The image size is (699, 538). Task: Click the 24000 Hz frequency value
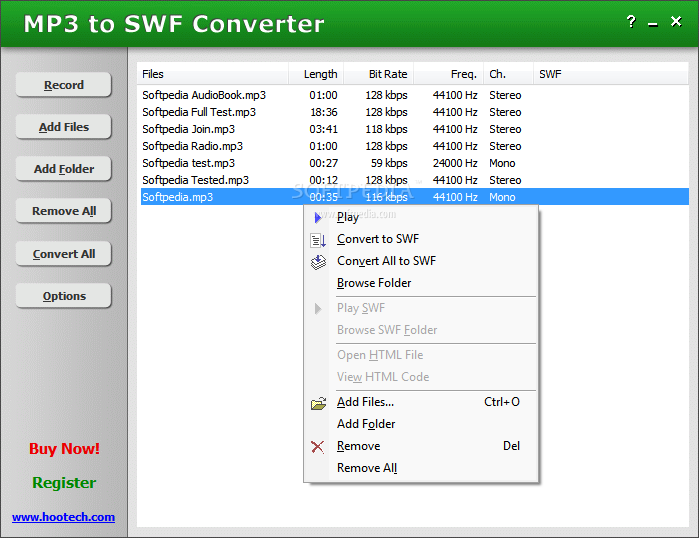pos(455,163)
